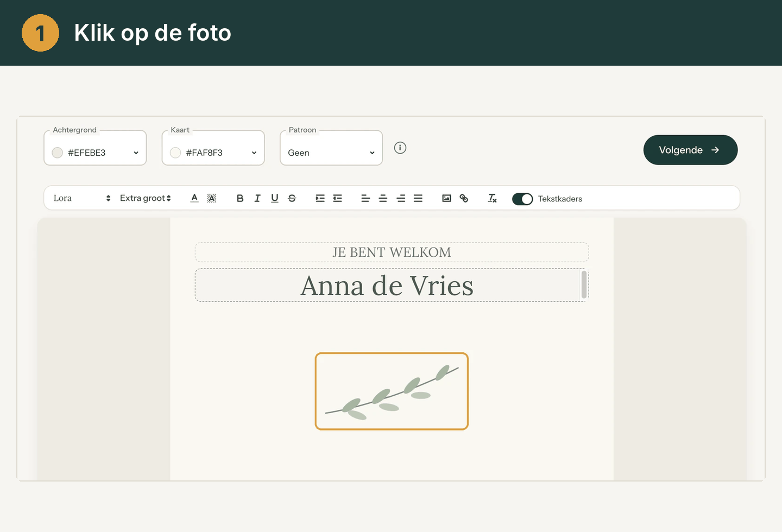Apply strikethrough formatting
Screen dimensions: 782x532
click(x=292, y=198)
